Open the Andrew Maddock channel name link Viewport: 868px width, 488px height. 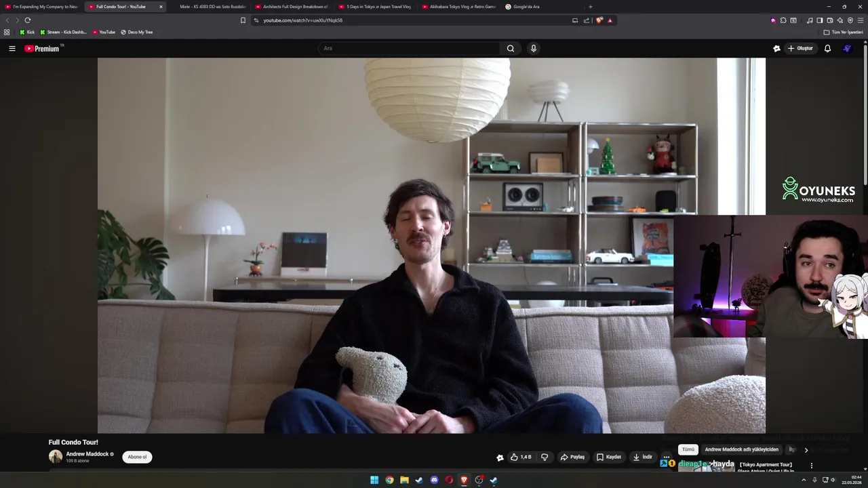point(87,454)
